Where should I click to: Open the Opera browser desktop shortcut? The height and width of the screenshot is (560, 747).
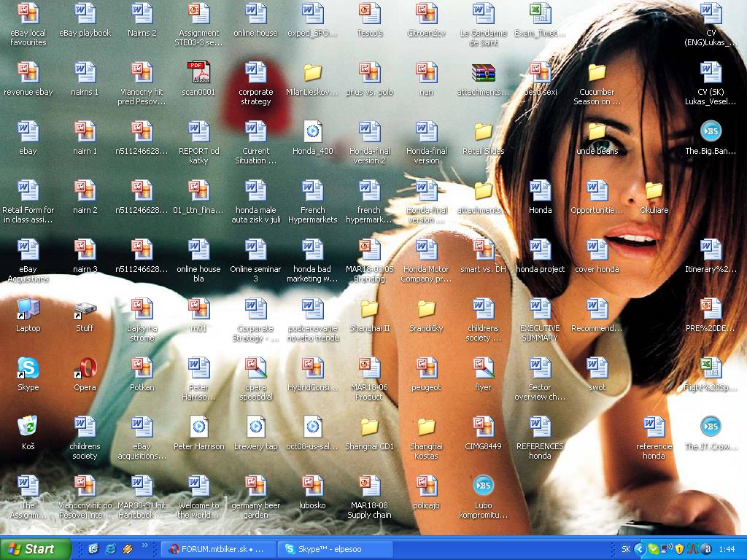click(85, 368)
